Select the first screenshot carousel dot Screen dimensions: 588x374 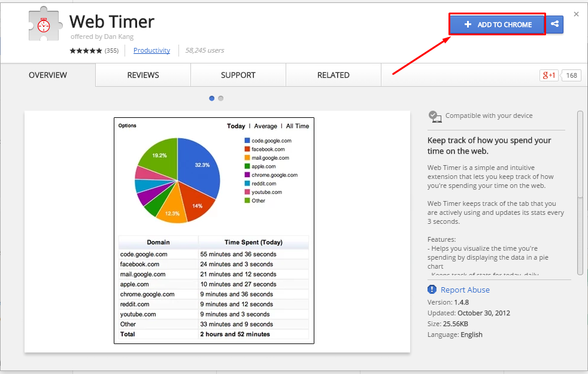pyautogui.click(x=212, y=98)
